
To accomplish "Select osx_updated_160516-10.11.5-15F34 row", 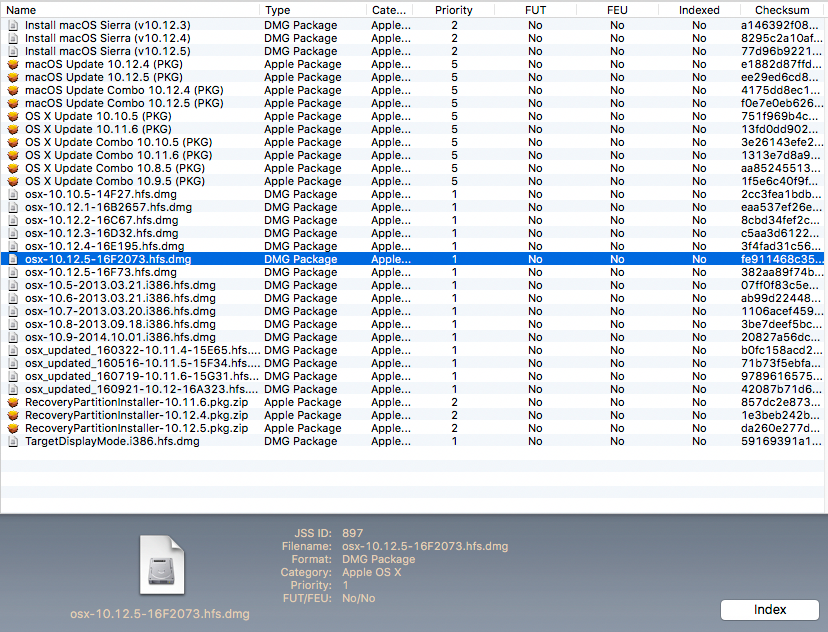I will pos(412,363).
